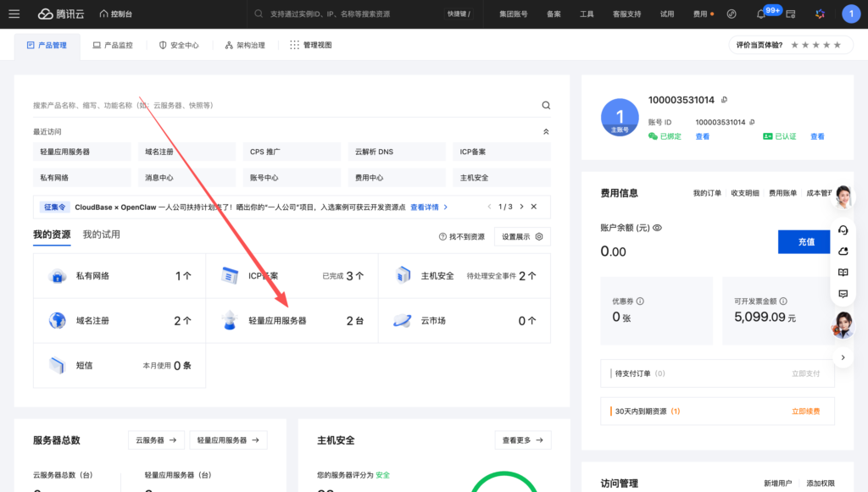Switch to the 产品监控 tab
This screenshot has height=492, width=868.
click(x=113, y=45)
